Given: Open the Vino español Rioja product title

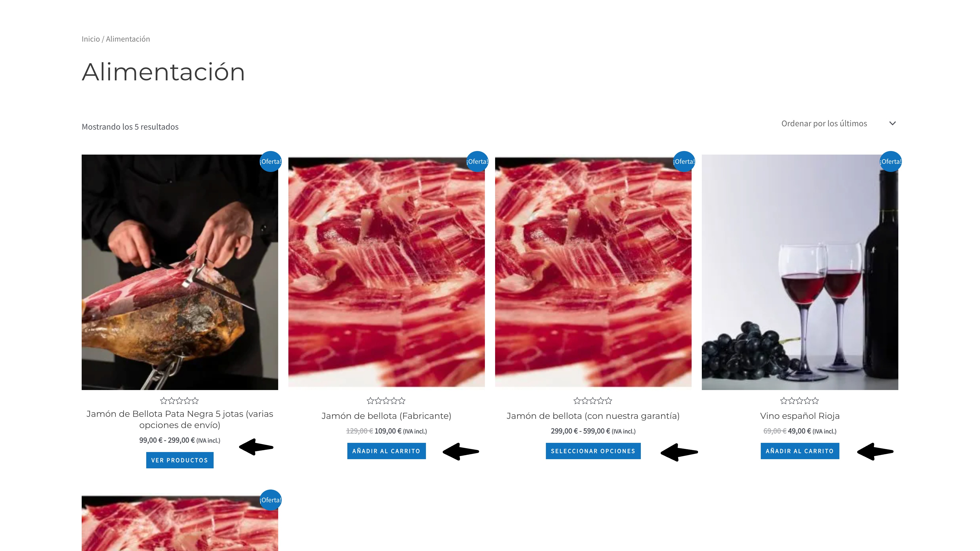Looking at the screenshot, I should click(x=800, y=416).
